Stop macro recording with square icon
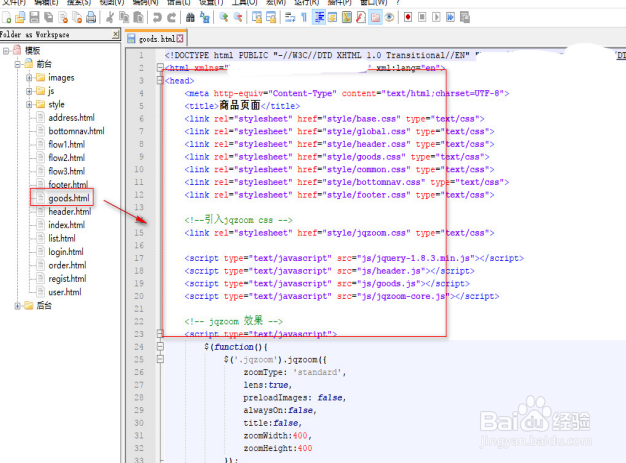Viewport: 626px width, 463px height. tap(422, 18)
